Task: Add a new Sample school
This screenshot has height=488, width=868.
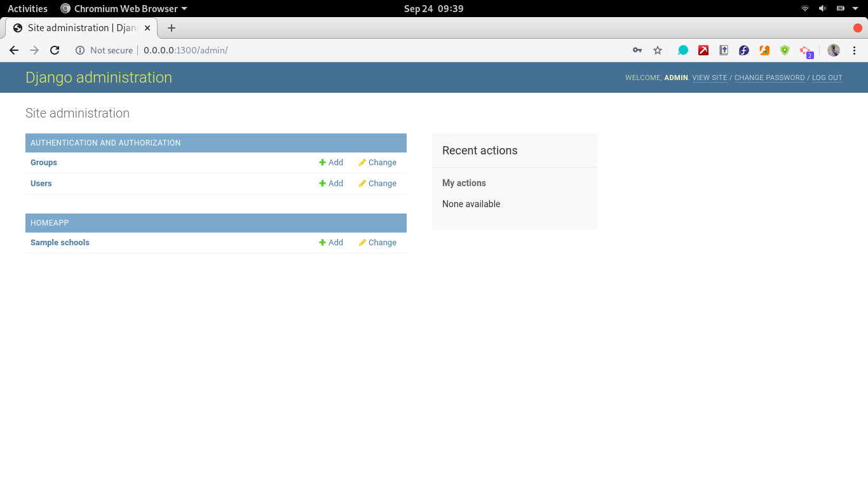Action: 331,243
